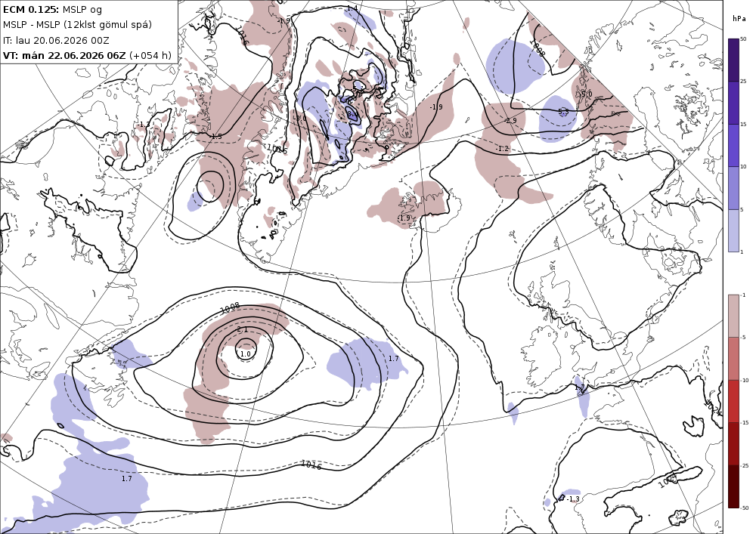Click the "1.7" label just east of the Atlantic low
This screenshot has height=534, width=756.
pos(393,358)
